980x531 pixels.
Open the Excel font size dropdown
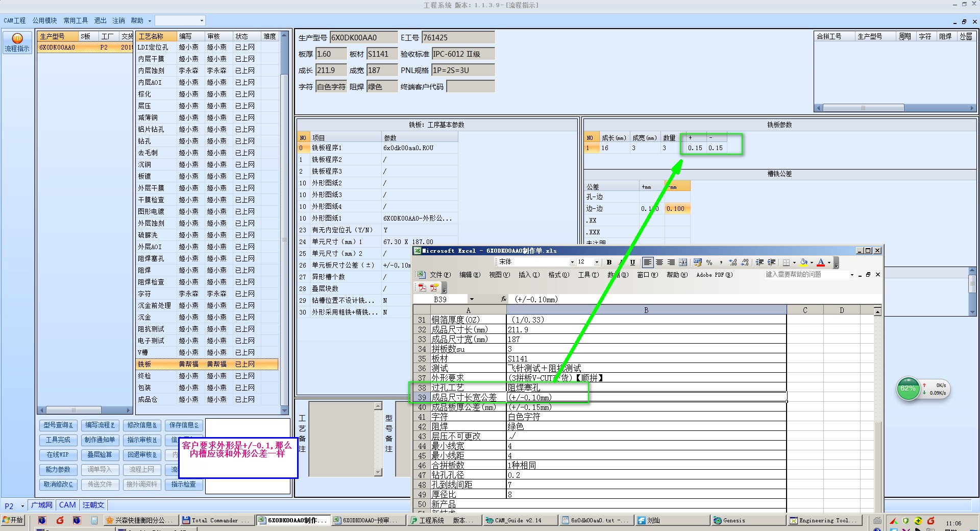(x=597, y=262)
